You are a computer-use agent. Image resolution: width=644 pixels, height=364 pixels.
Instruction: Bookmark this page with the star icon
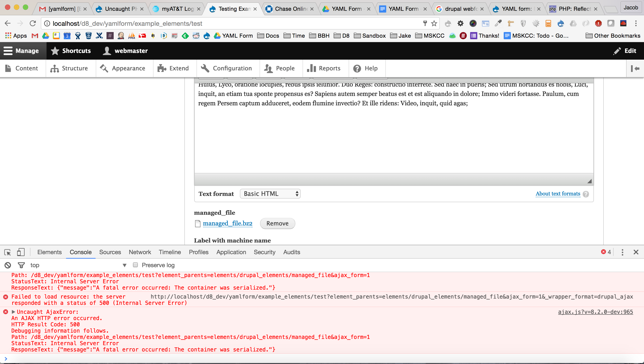click(x=434, y=24)
